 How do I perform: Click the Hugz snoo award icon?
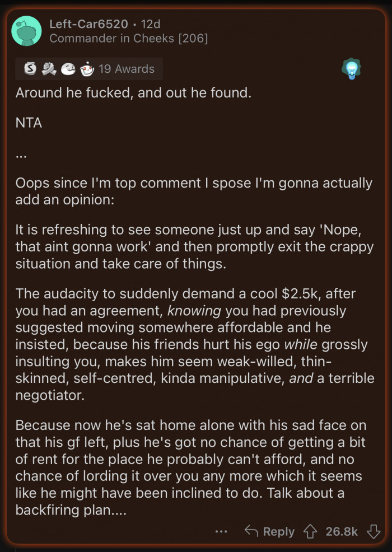tap(87, 68)
